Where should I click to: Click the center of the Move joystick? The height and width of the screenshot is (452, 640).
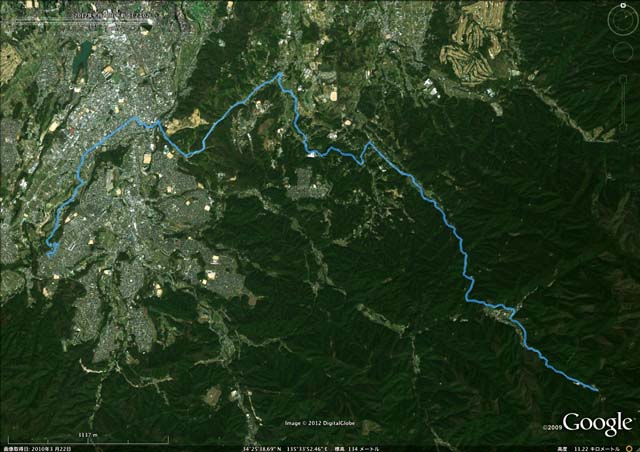(x=623, y=52)
